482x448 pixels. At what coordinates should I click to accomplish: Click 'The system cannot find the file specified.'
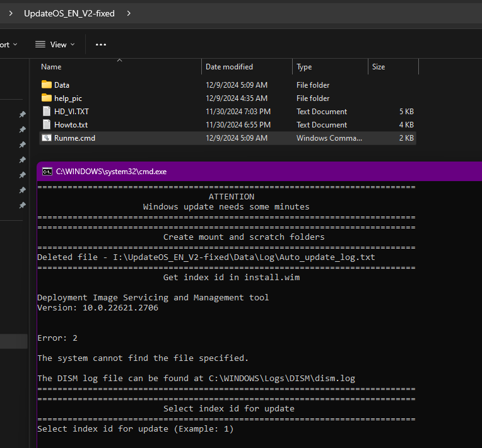[143, 358]
